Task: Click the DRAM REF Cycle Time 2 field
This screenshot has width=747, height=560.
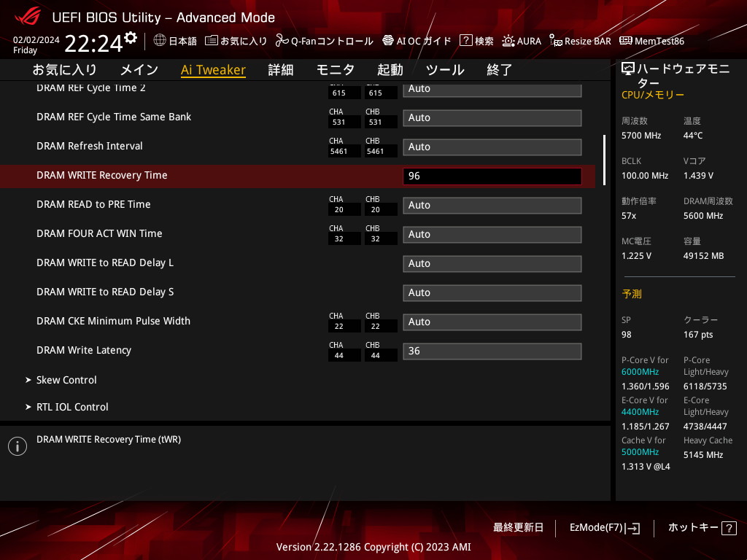Action: coord(492,90)
